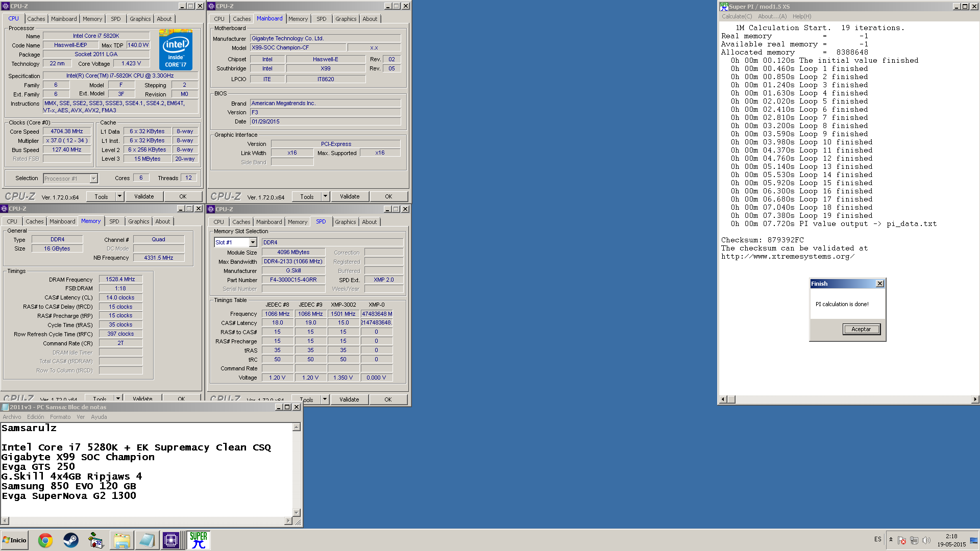
Task: Click the Model field X99-SOC Champion-CF
Action: (298, 47)
